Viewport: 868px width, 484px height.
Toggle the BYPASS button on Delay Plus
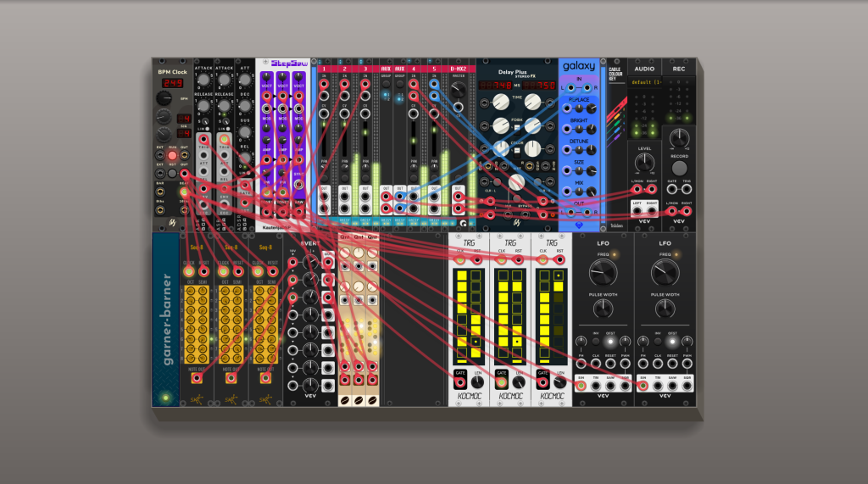[516, 199]
